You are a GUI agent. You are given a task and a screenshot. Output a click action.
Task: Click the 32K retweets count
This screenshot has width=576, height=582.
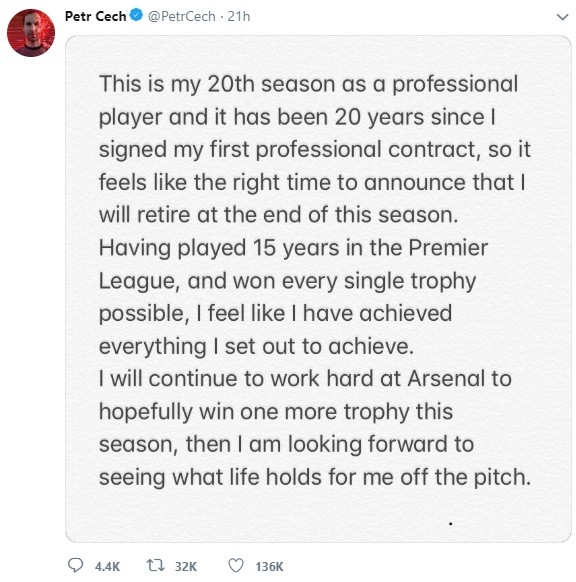pyautogui.click(x=186, y=567)
